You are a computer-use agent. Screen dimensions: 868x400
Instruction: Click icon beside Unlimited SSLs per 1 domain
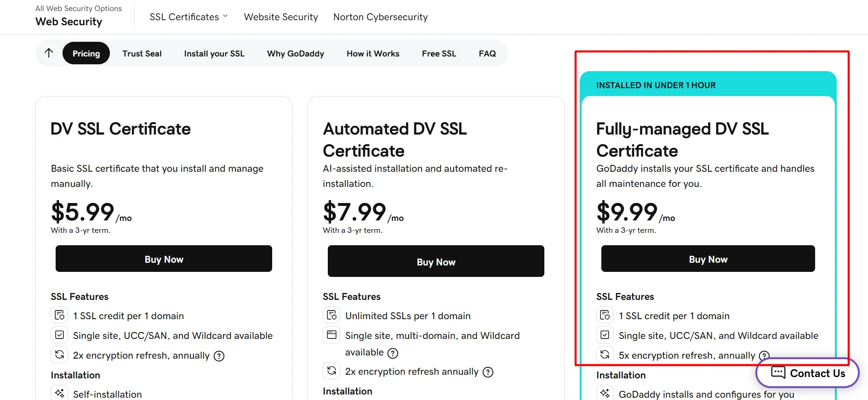pyautogui.click(x=331, y=315)
